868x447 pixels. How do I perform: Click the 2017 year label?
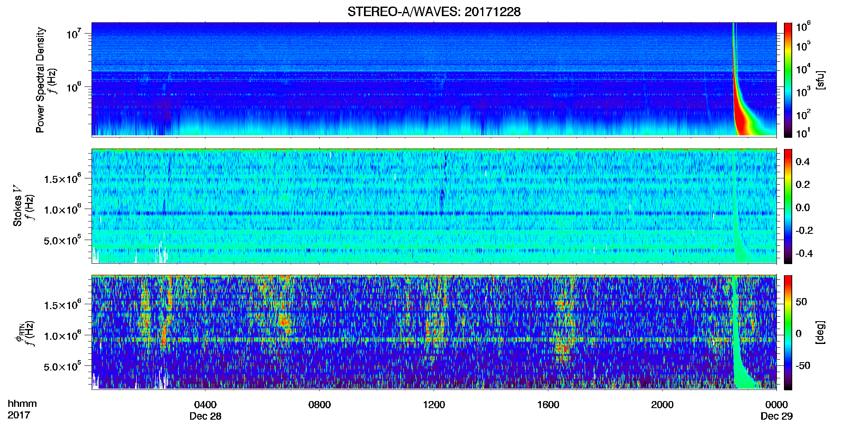point(19,415)
